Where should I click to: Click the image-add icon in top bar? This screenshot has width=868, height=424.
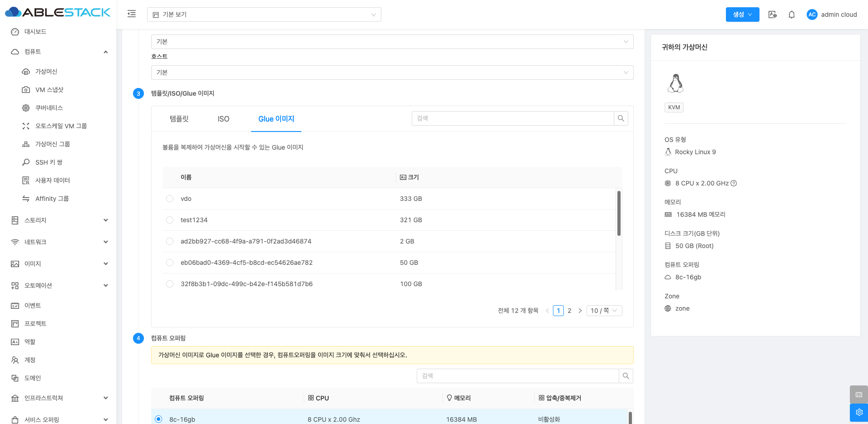[772, 15]
